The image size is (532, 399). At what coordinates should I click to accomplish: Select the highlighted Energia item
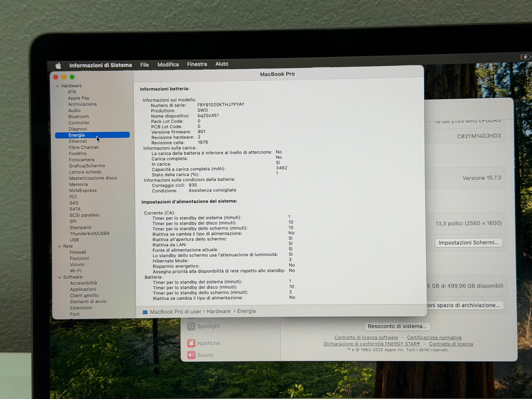(x=92, y=135)
